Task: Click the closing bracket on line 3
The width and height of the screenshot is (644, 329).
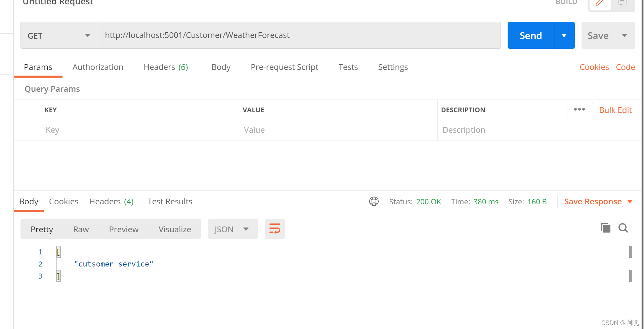Action: click(x=58, y=276)
